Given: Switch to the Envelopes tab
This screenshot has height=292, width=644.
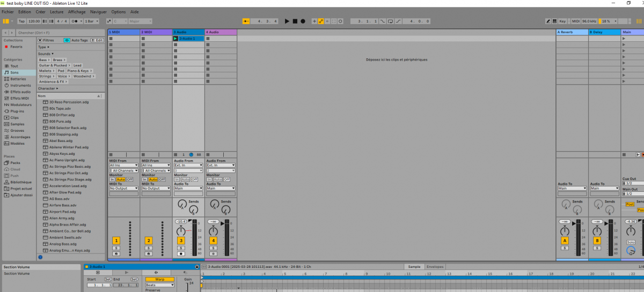Looking at the screenshot, I should click(435, 266).
